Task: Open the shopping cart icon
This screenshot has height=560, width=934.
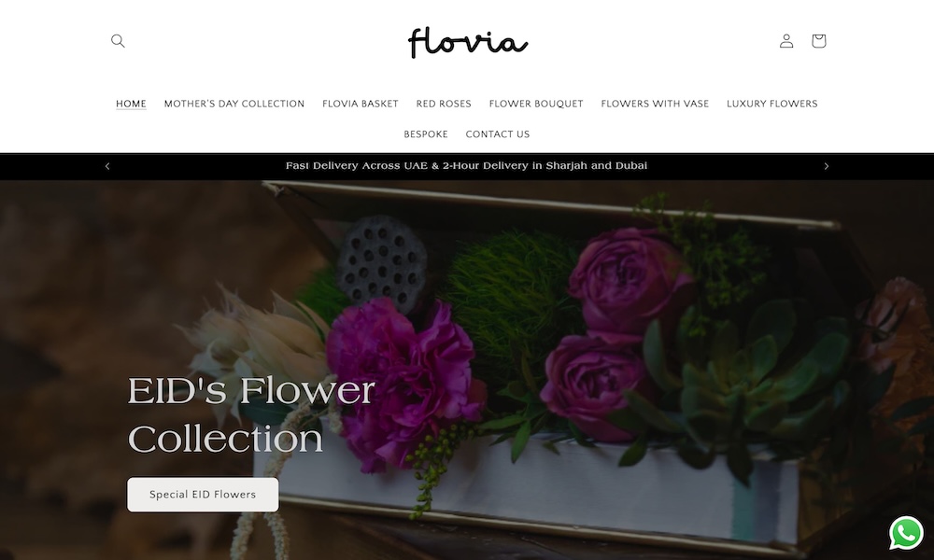Action: 818,40
